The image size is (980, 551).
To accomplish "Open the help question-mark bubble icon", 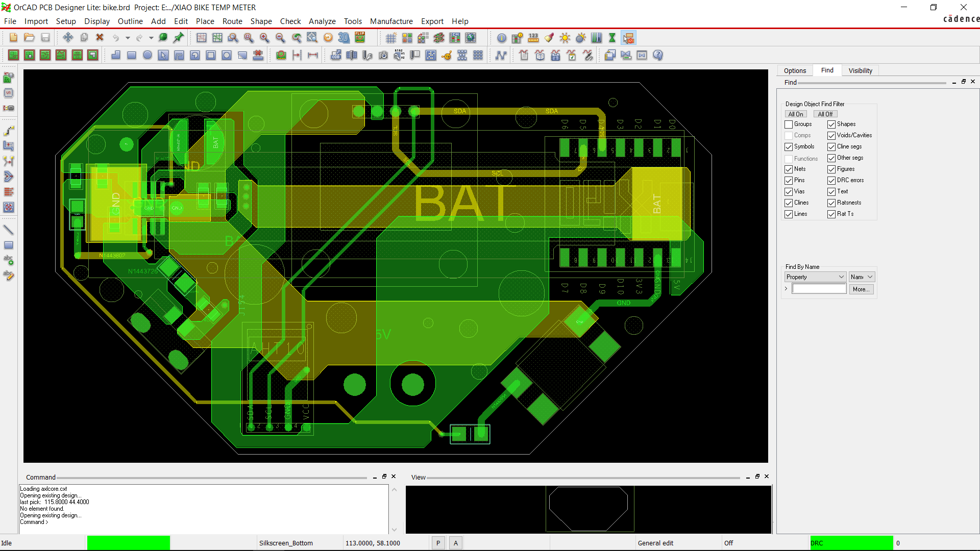I will click(658, 55).
